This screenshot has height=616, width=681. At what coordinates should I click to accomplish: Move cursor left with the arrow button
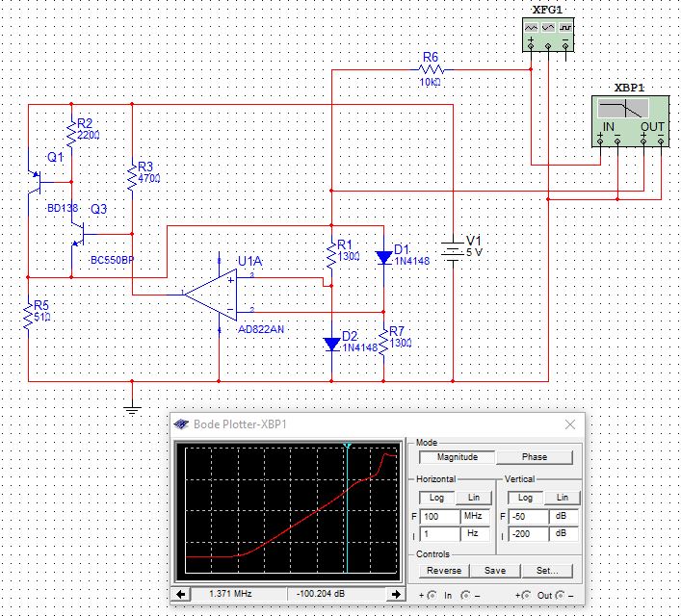pyautogui.click(x=181, y=594)
